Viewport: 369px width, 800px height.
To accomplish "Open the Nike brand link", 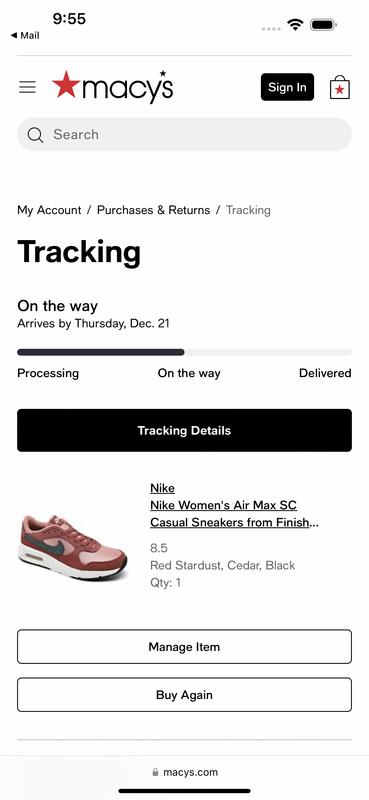I will click(162, 488).
